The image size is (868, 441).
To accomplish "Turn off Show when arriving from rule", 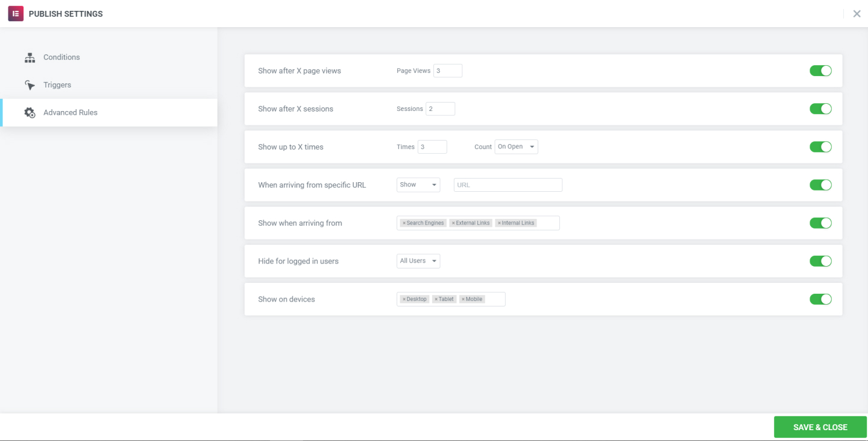I will tap(820, 223).
